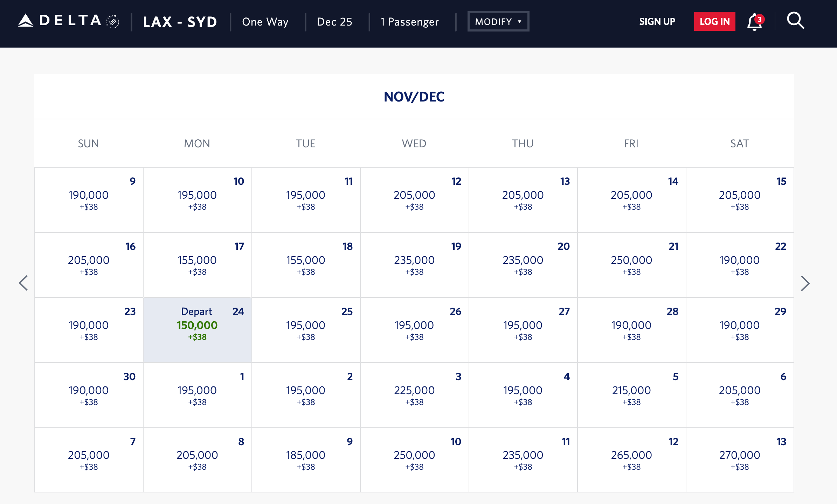837x504 pixels.
Task: Click the Dec 25 date in header
Action: [334, 22]
